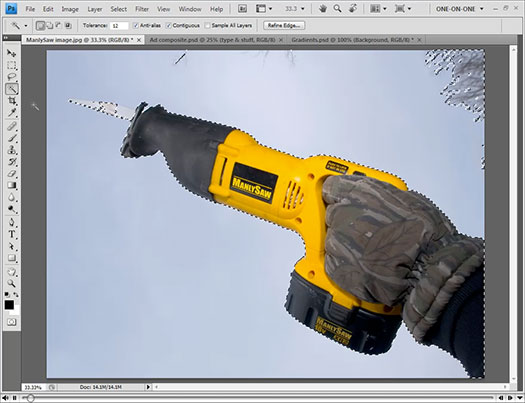Click the Hand tool in application bar
The image size is (525, 403).
click(x=322, y=9)
